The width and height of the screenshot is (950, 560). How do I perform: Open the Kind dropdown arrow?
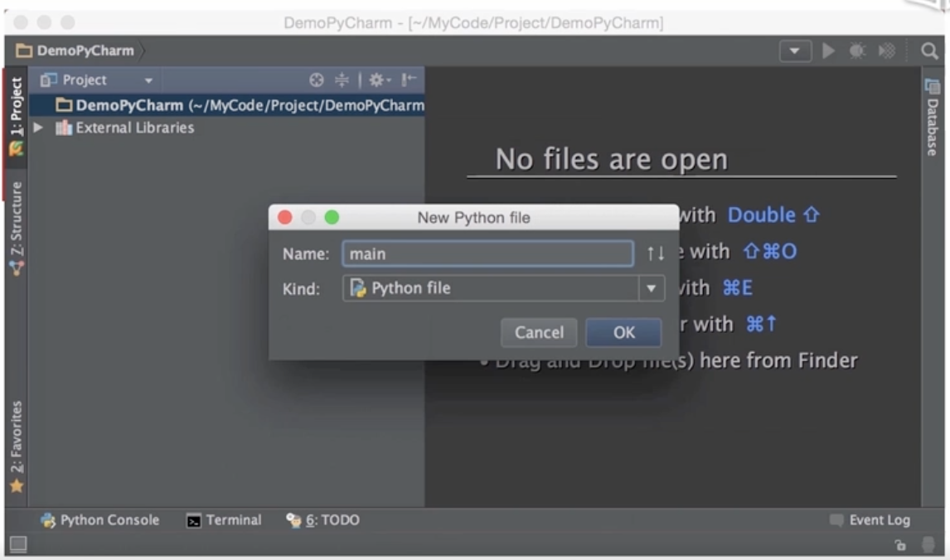tap(652, 288)
